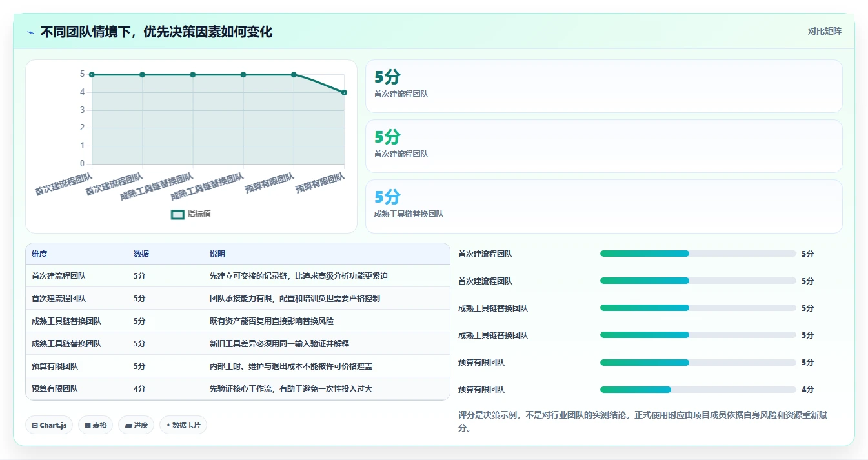Click the y-axis label 0 on chart
This screenshot has width=868, height=460.
pos(83,163)
